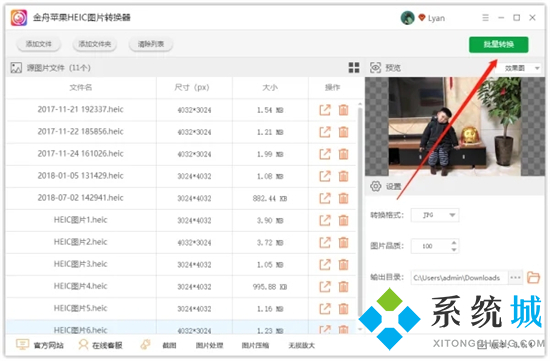Open export icon in HEIC图片2.heic row
550x361 pixels.
click(x=325, y=243)
